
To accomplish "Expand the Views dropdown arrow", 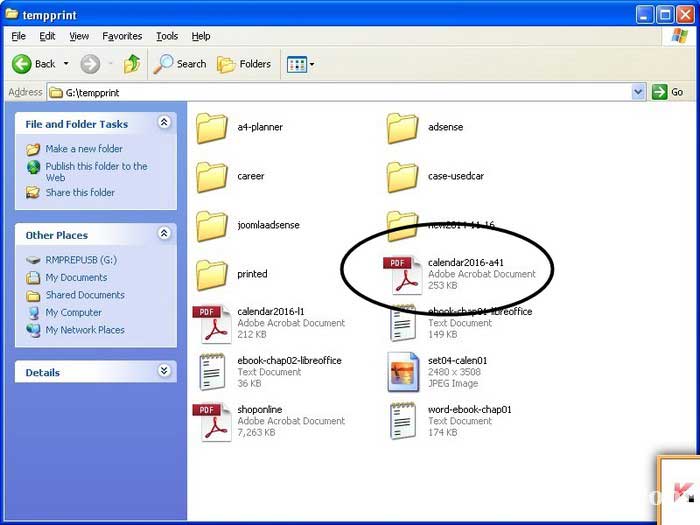I will pyautogui.click(x=312, y=64).
